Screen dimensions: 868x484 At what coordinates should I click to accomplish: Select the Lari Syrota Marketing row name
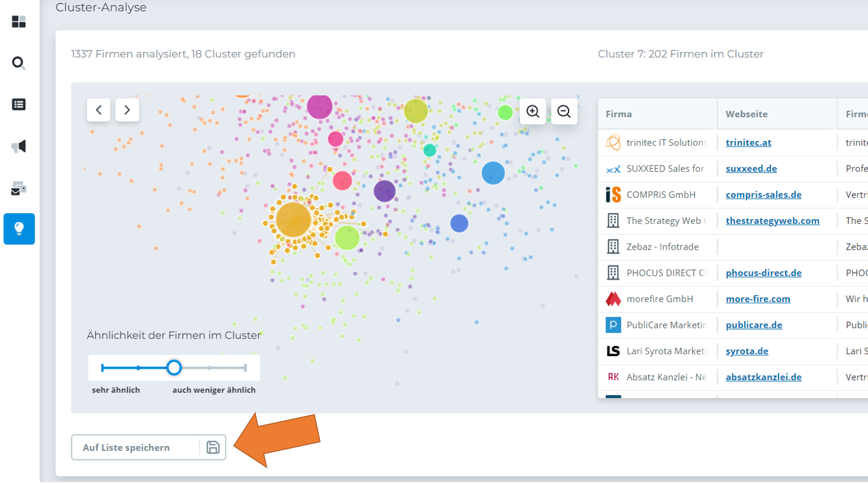pyautogui.click(x=666, y=351)
